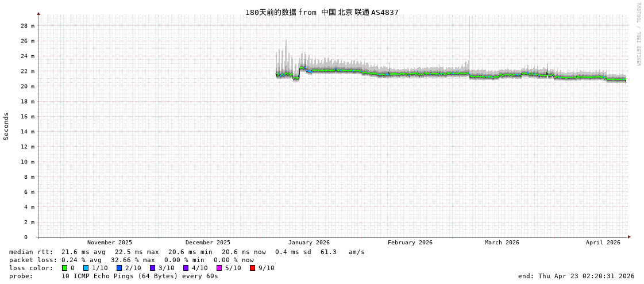The image size is (644, 284).
Task: Click the red 9/10 loss swatch
Action: click(252, 268)
